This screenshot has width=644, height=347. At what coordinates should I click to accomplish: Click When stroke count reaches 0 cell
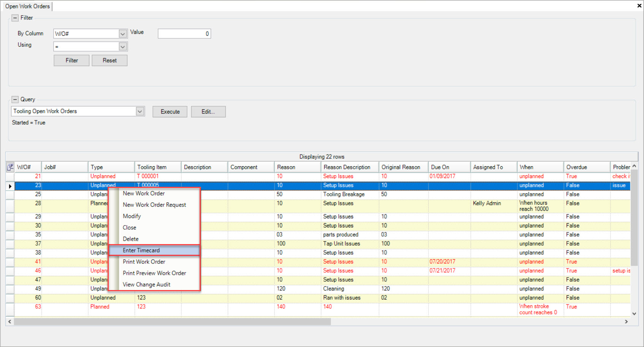[540, 309]
